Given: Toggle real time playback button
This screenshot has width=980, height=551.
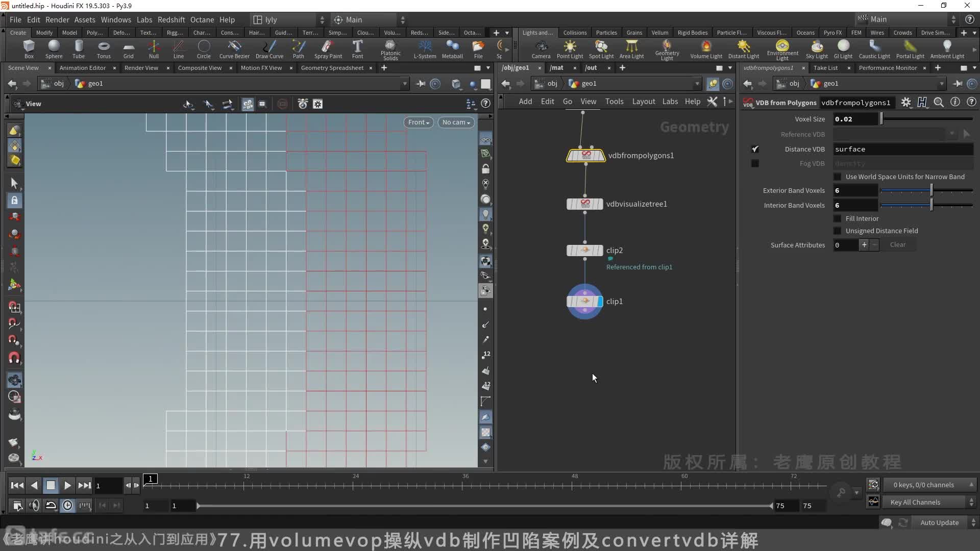Looking at the screenshot, I should [x=67, y=505].
